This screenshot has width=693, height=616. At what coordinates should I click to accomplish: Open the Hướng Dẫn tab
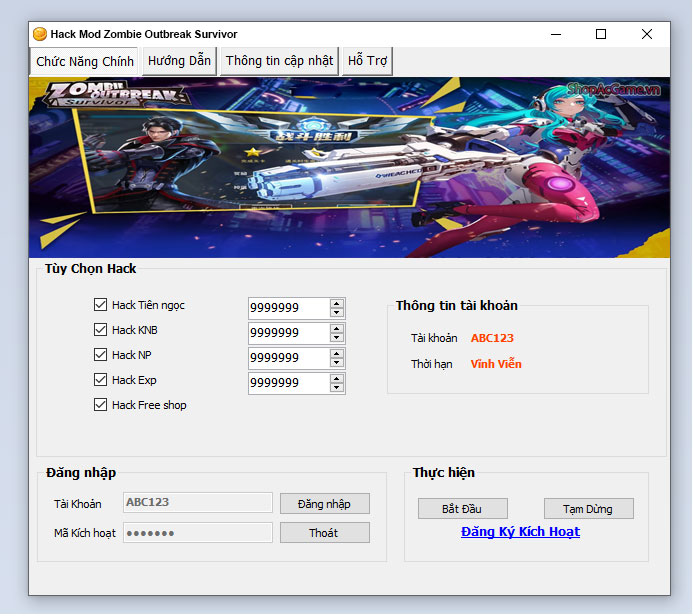[x=179, y=61]
